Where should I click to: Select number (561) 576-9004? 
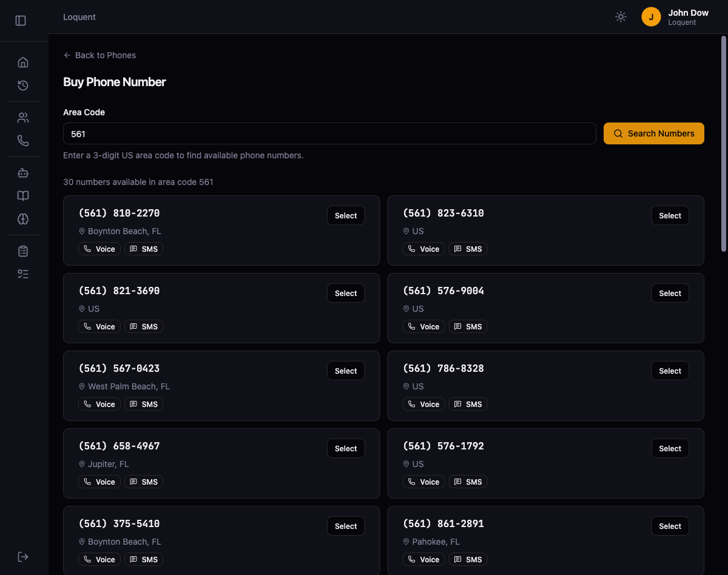pos(670,294)
